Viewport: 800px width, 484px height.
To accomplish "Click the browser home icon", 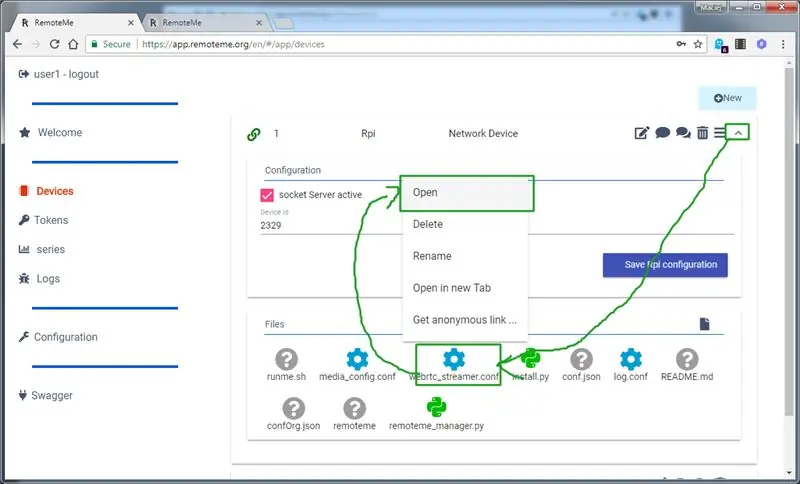I will pos(73,44).
